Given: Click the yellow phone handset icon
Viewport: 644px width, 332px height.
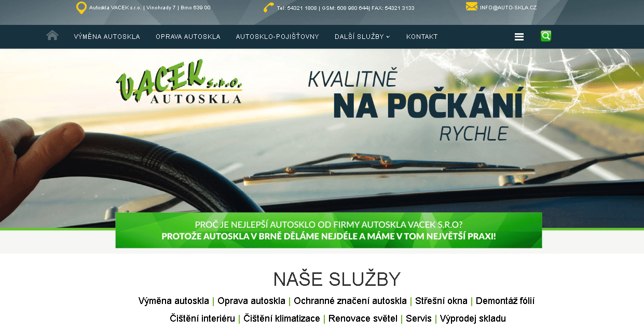Looking at the screenshot, I should click(x=268, y=7).
